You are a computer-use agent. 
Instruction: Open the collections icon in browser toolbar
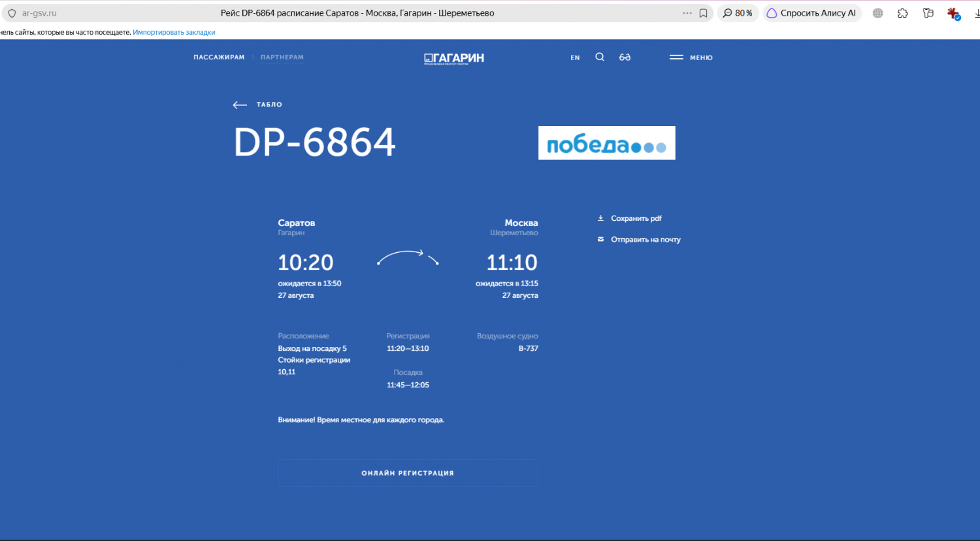point(928,13)
